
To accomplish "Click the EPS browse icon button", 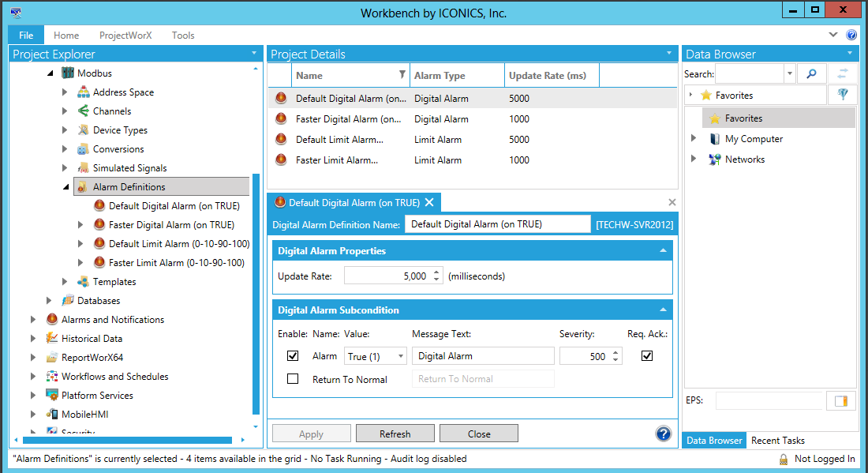I will coord(840,401).
